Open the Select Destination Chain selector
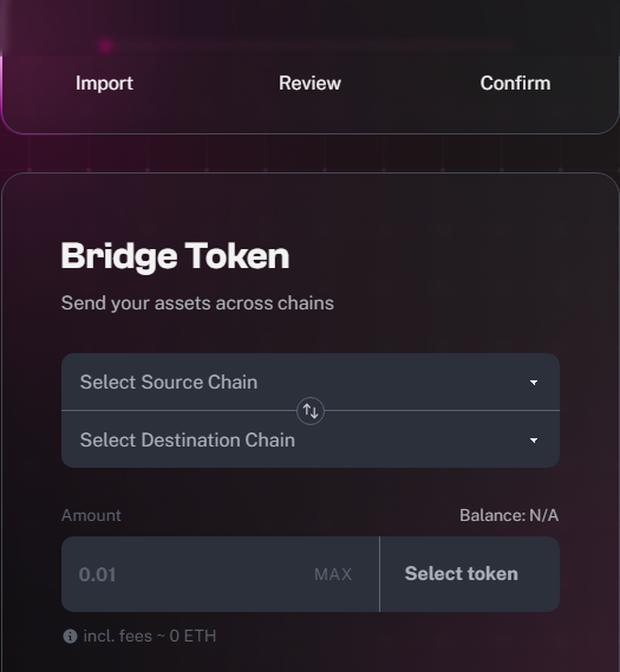The image size is (620, 672). 311,440
